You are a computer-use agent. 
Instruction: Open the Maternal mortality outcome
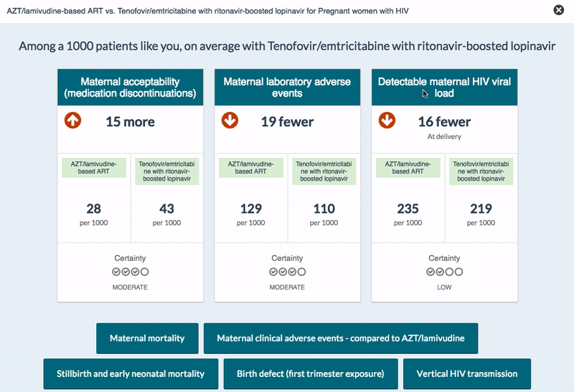click(147, 338)
